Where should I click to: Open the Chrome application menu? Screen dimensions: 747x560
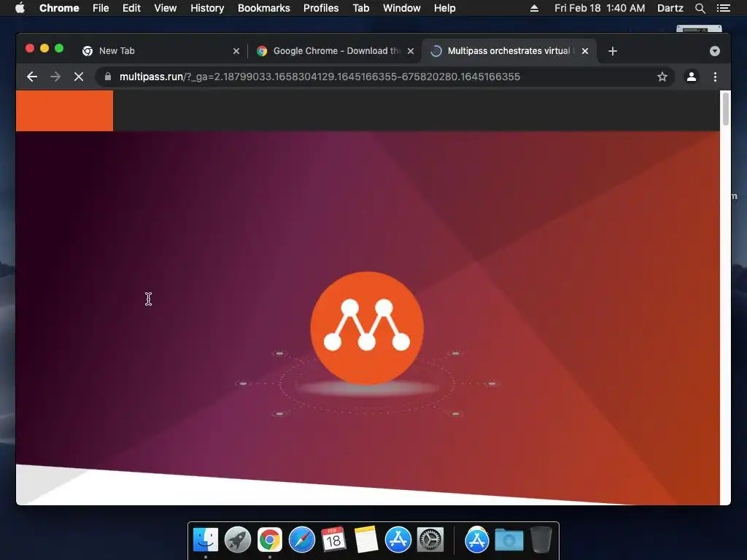[59, 8]
